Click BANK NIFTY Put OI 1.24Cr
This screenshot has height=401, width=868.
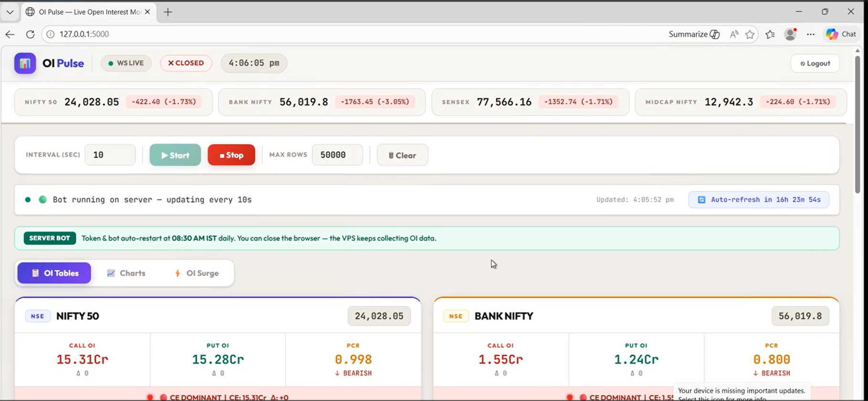pos(636,359)
